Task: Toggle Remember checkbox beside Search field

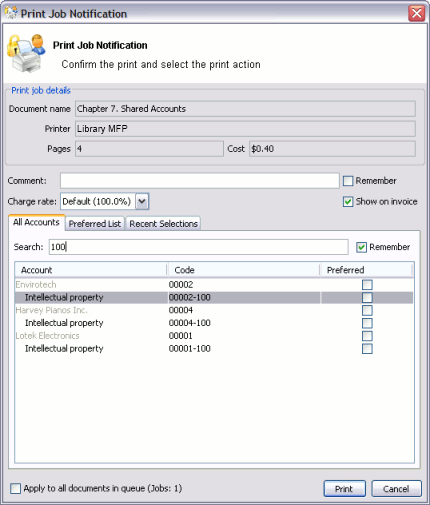Action: pyautogui.click(x=361, y=247)
